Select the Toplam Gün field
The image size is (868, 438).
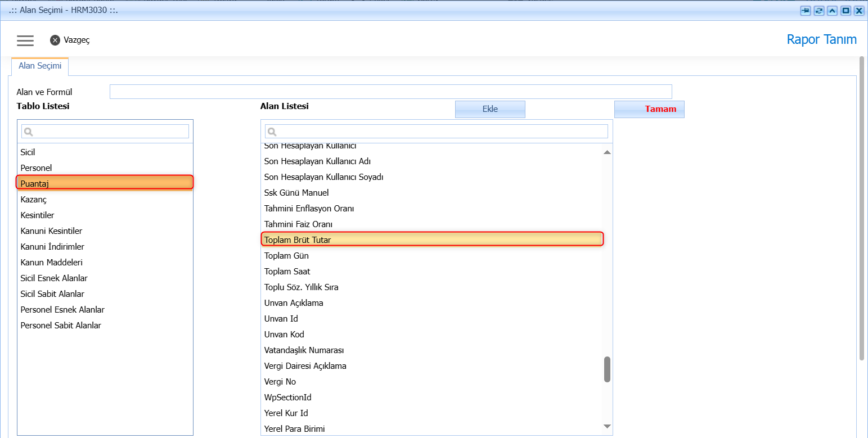(432, 256)
